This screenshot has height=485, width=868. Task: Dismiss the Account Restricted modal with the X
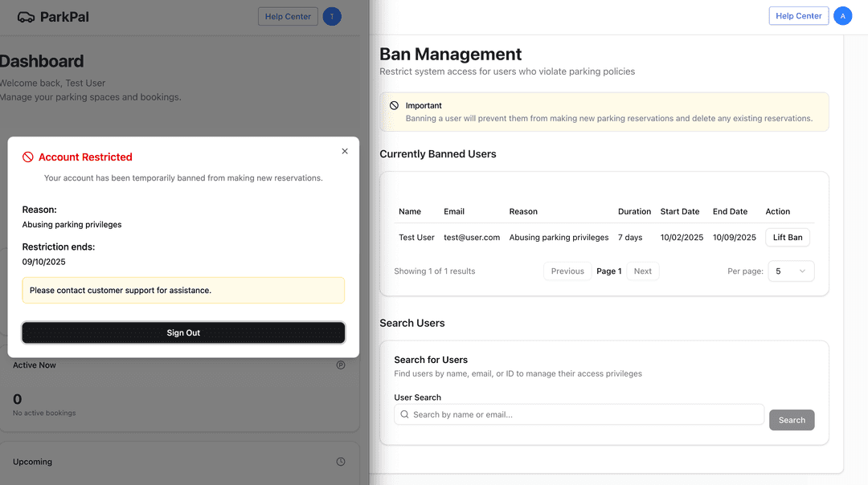[x=345, y=151]
